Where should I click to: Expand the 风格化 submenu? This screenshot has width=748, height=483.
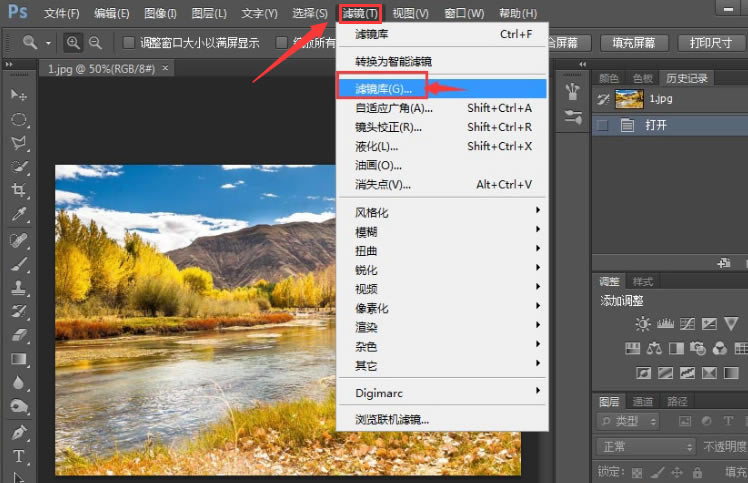[x=442, y=212]
